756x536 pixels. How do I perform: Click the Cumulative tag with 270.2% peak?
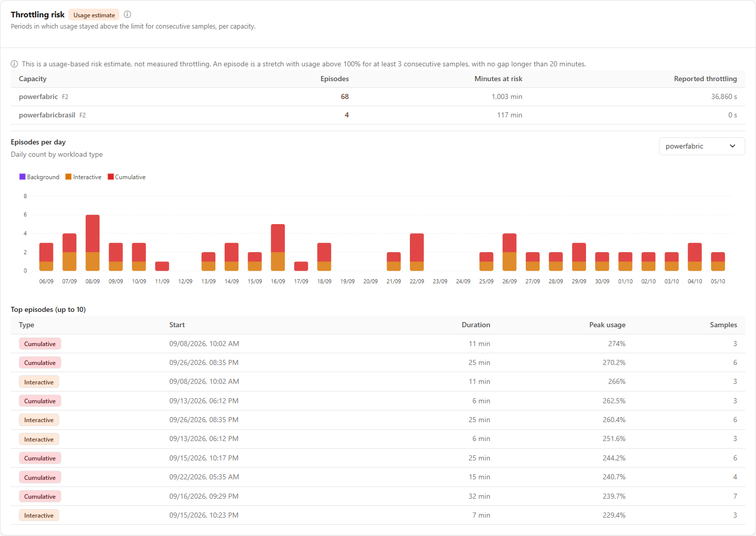pos(40,362)
